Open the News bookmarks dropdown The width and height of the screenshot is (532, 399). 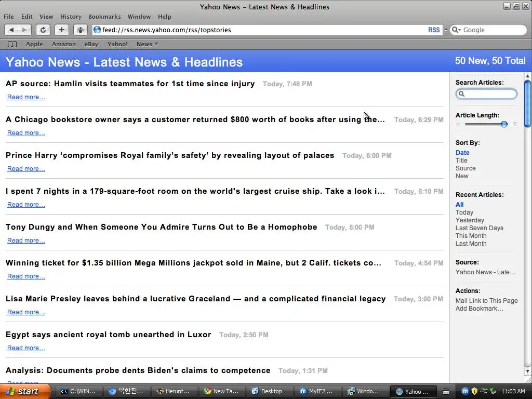click(147, 44)
